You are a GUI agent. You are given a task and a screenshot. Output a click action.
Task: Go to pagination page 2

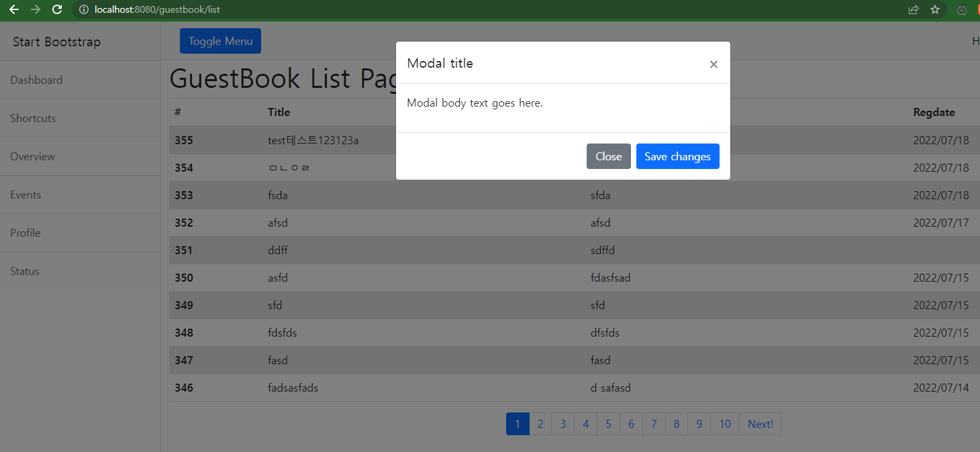[x=540, y=424]
